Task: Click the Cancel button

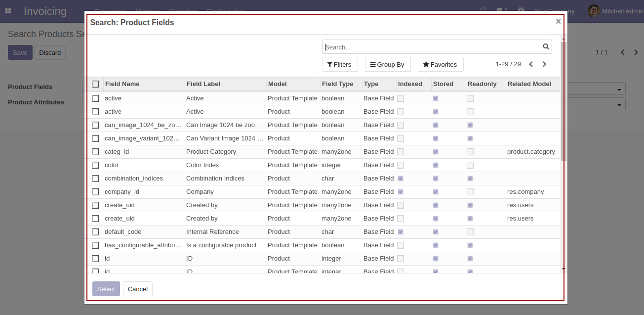Action: pyautogui.click(x=138, y=289)
